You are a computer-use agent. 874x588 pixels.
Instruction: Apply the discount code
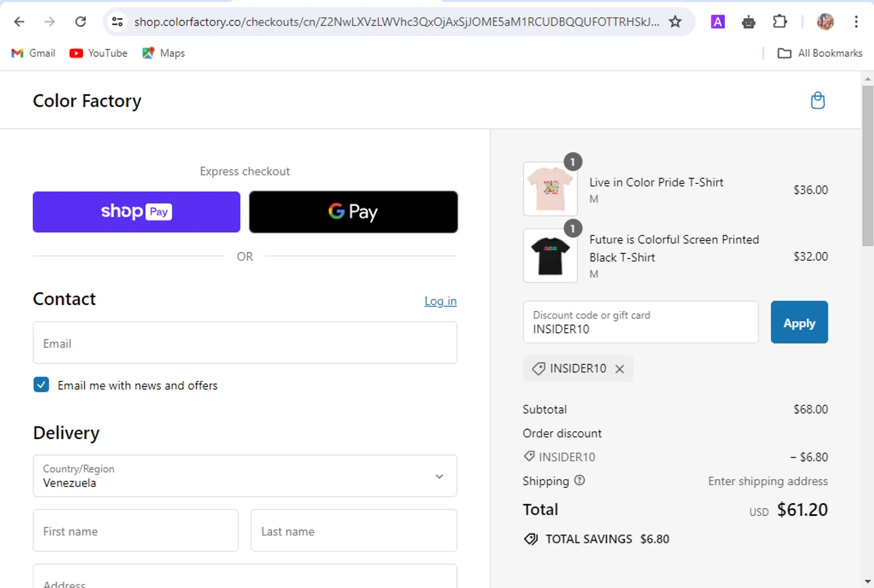[x=799, y=322]
